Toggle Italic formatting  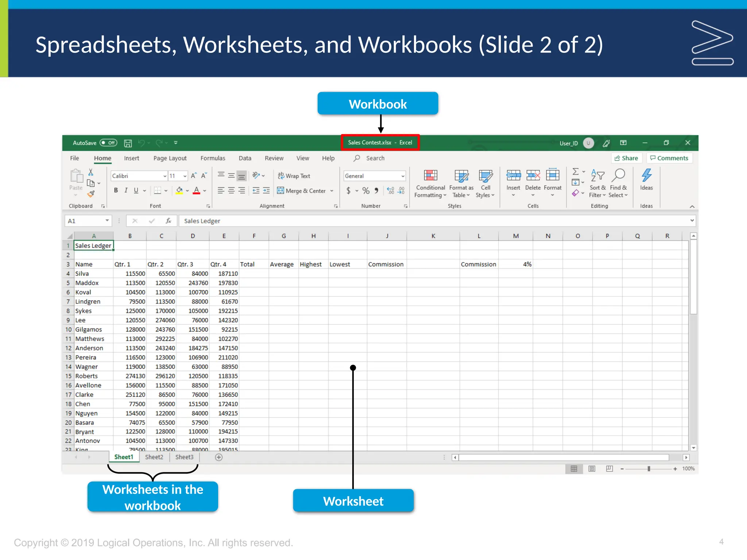[126, 190]
